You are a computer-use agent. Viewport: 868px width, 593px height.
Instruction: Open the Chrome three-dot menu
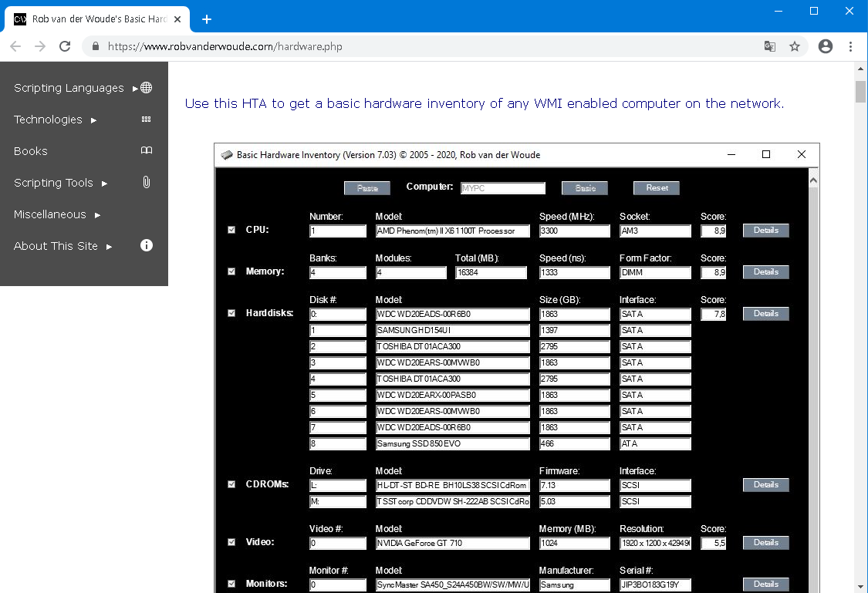[850, 46]
